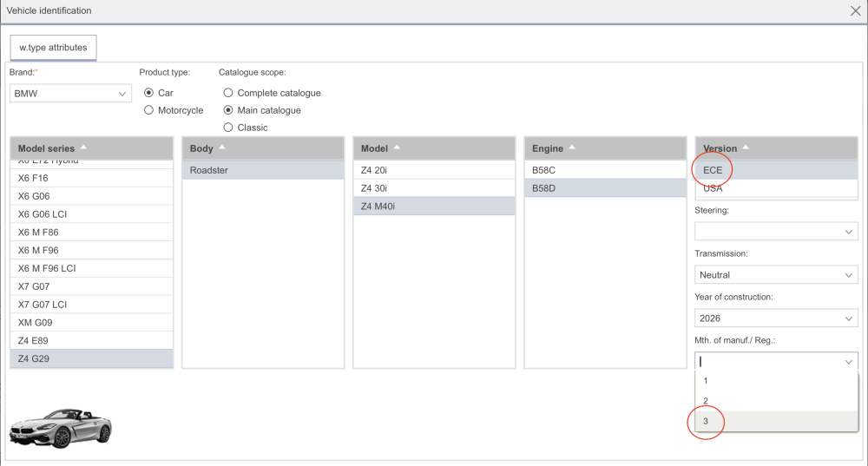
Task: Open the w.type attributes tab
Action: click(53, 48)
